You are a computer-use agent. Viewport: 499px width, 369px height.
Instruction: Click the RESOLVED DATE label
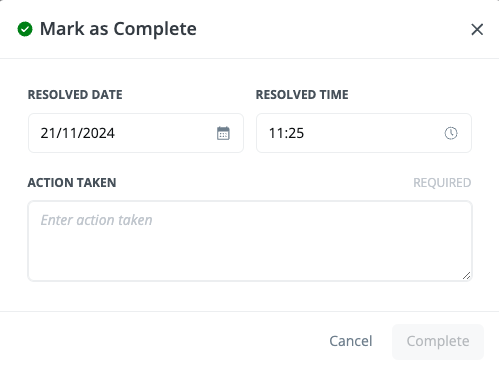tap(75, 95)
